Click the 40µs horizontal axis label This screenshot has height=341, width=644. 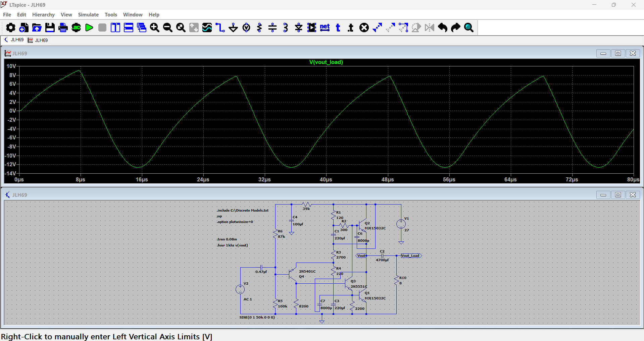pyautogui.click(x=326, y=180)
